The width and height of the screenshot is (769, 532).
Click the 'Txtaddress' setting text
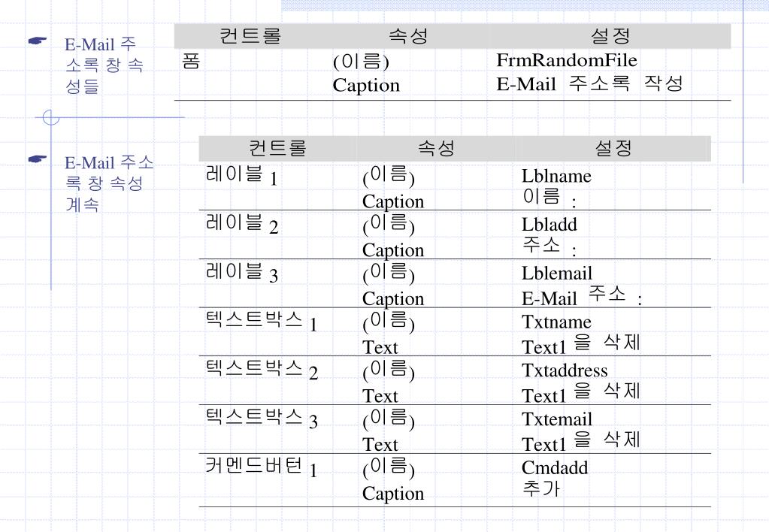click(x=565, y=370)
